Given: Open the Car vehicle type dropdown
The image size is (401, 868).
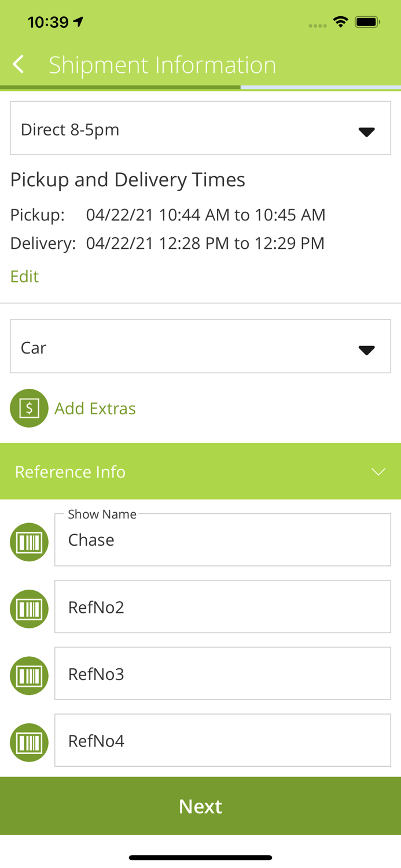Looking at the screenshot, I should point(200,346).
